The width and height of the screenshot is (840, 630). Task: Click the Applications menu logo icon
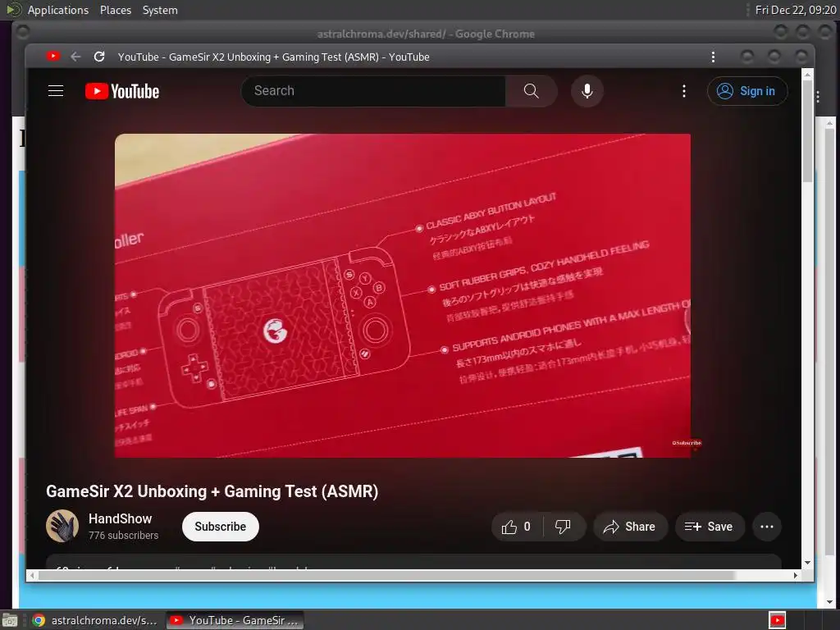tap(14, 10)
